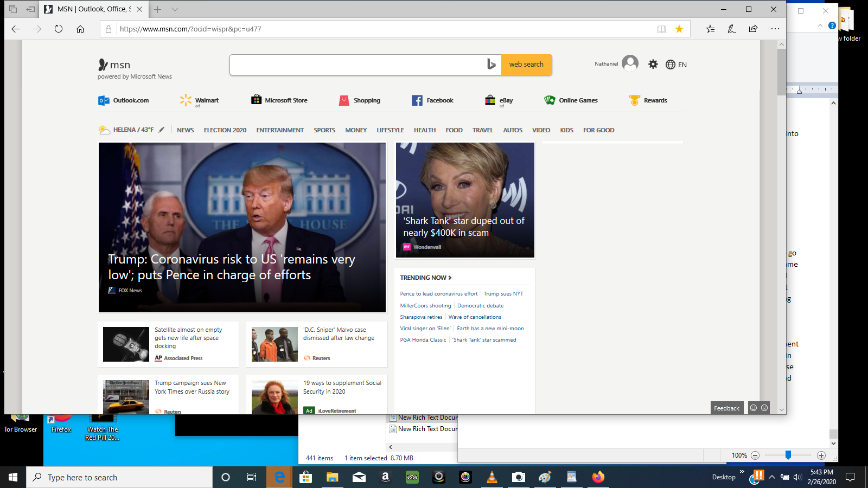Open File Explorer from the taskbar
The image size is (868, 488).
[x=332, y=477]
